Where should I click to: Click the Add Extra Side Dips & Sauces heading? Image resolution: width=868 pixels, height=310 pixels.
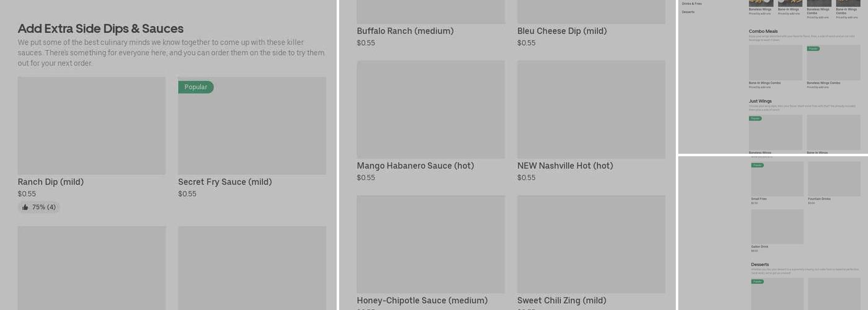100,29
